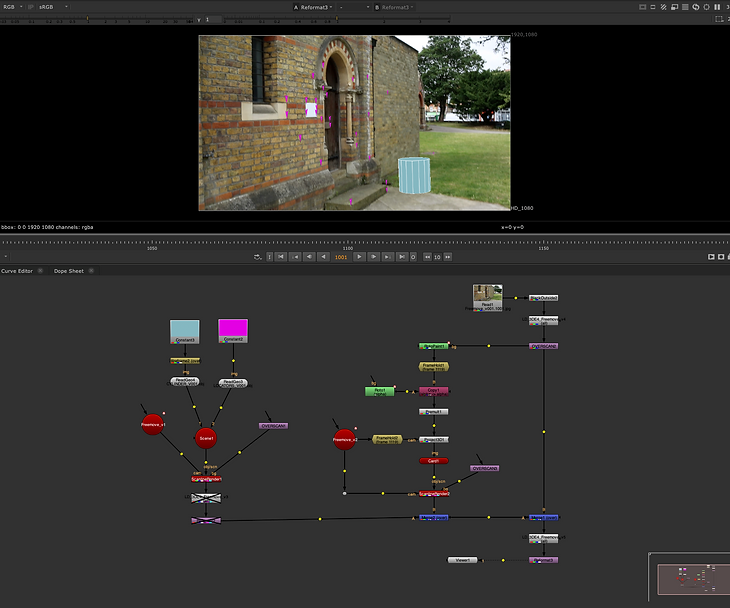This screenshot has height=608, width=730.
Task: Select the Project3D1 node
Action: [x=433, y=439]
